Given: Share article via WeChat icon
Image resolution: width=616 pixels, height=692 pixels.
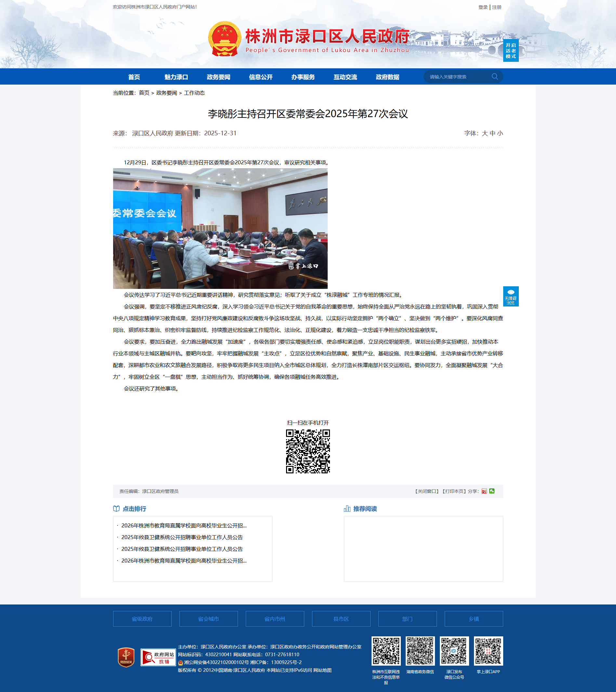Looking at the screenshot, I should 492,491.
